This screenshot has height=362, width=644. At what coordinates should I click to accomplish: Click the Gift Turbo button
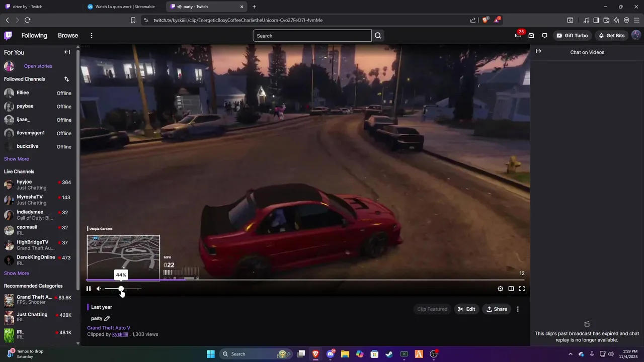(572, 36)
